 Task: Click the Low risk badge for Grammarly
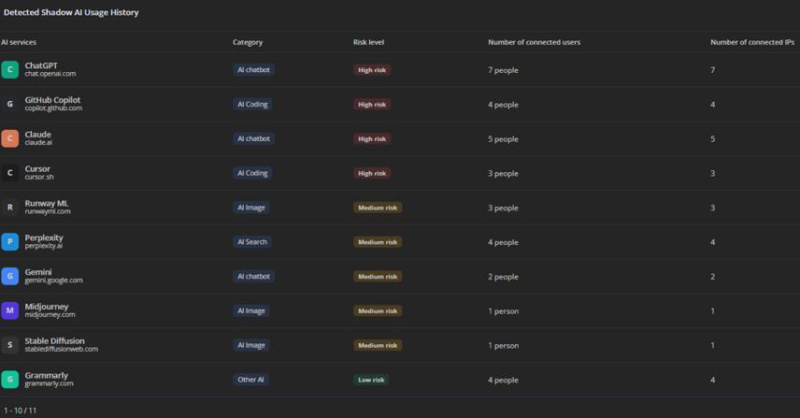[371, 380]
